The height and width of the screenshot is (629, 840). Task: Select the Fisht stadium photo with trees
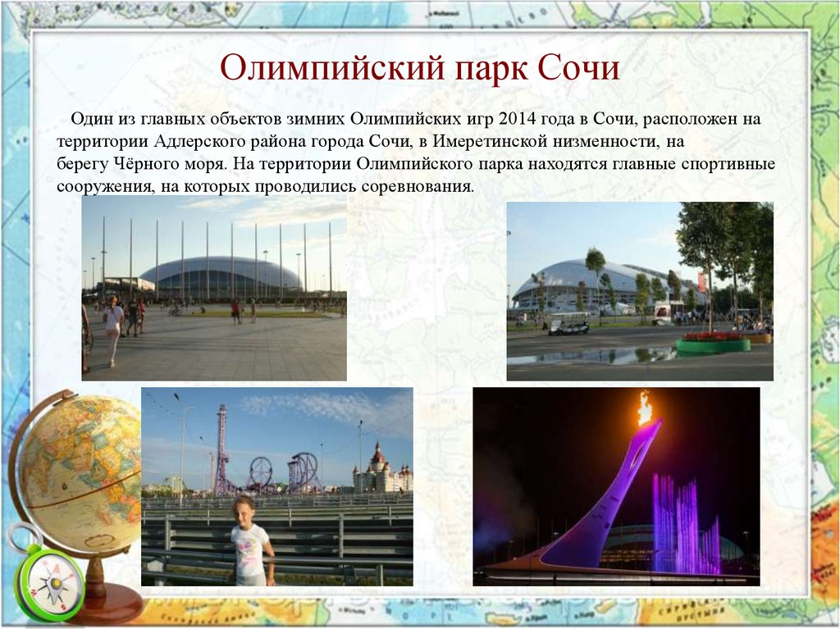tap(640, 291)
